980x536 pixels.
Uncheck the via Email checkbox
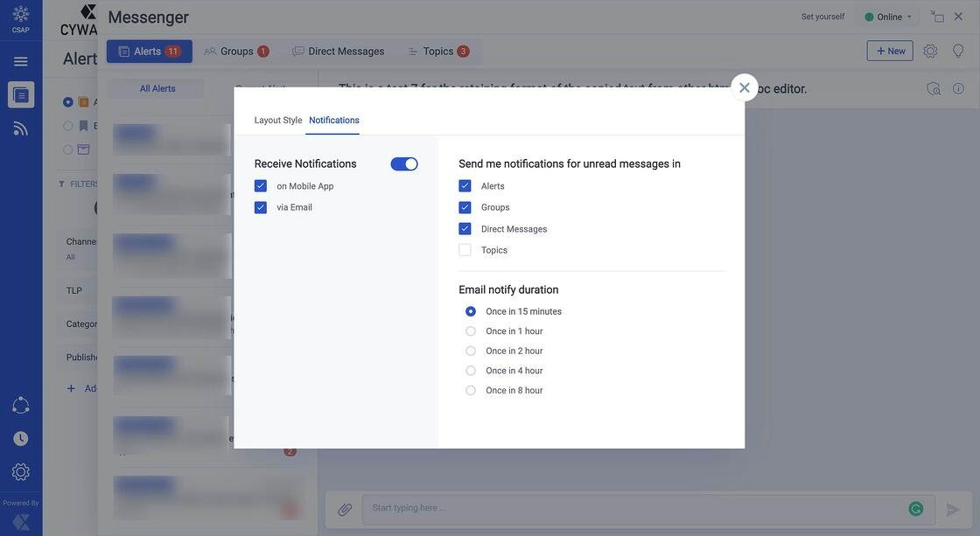(x=261, y=208)
